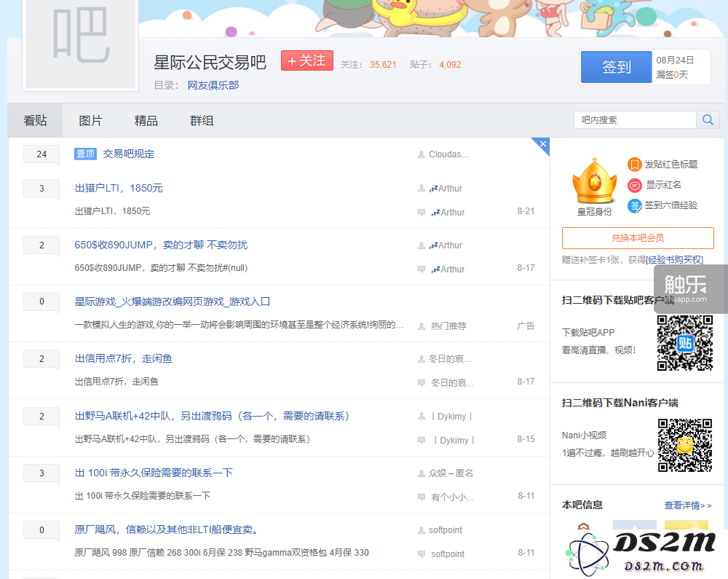Click the crown identity icon
This screenshot has height=579, width=728.
[594, 181]
